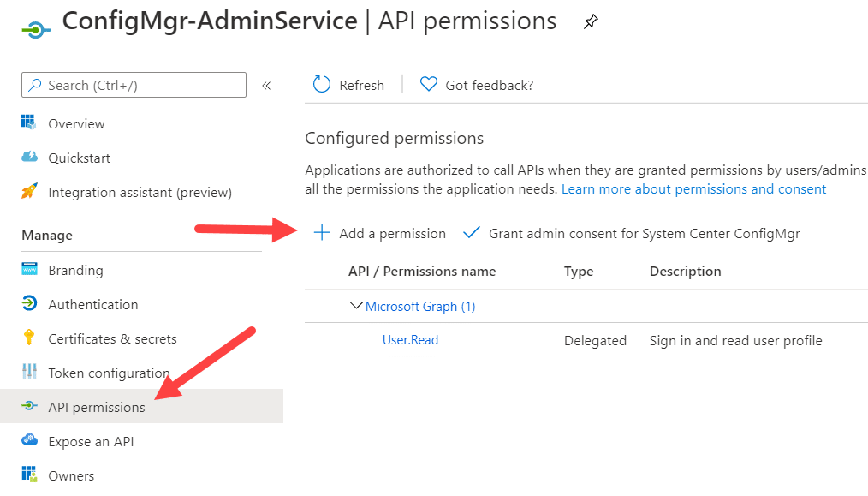Focus the Search (Ctrl+/) field
868x496 pixels.
(x=134, y=85)
